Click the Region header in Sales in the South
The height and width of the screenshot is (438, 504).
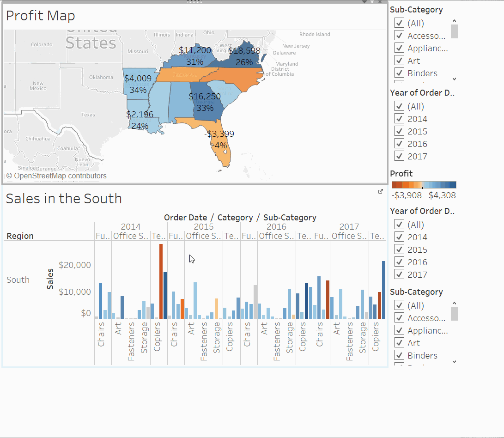pos(20,236)
